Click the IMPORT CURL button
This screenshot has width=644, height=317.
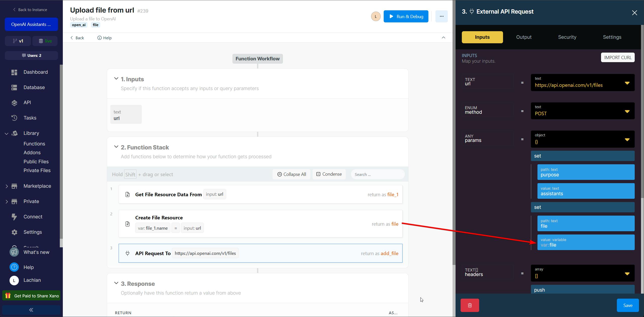tap(618, 57)
